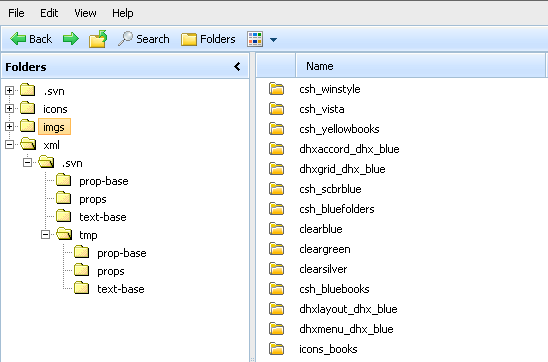Click folder icon of dhxgrid_dhx_blue row
The height and width of the screenshot is (362, 548).
[x=276, y=169]
